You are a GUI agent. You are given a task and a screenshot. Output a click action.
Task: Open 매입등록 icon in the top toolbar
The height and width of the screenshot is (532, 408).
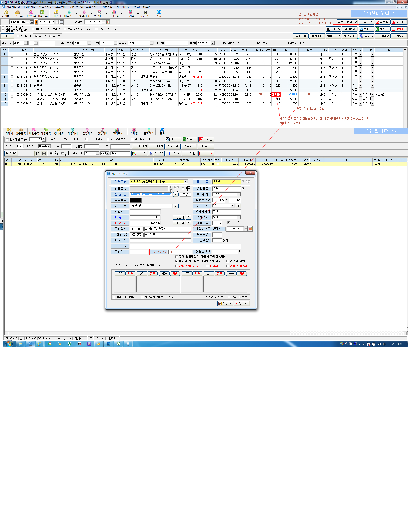click(31, 14)
